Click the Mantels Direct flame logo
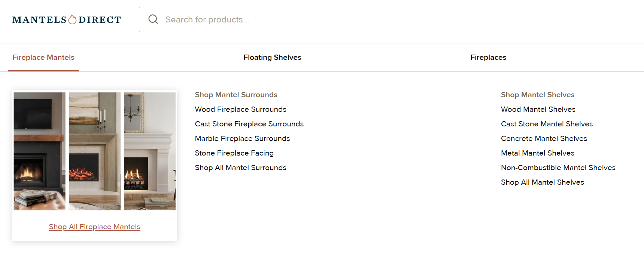The image size is (644, 258). coord(67,19)
